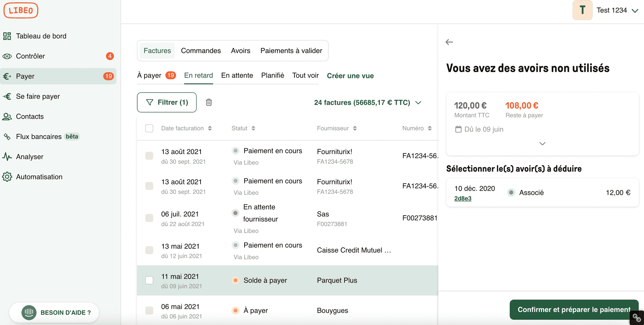
Task: Open the credit note link 2d8e3
Action: (x=463, y=198)
